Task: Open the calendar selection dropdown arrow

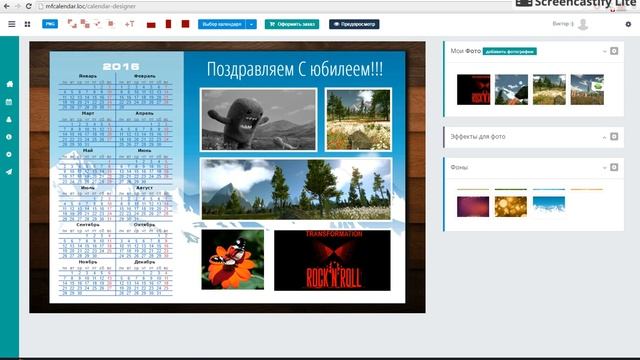Action: pos(251,24)
